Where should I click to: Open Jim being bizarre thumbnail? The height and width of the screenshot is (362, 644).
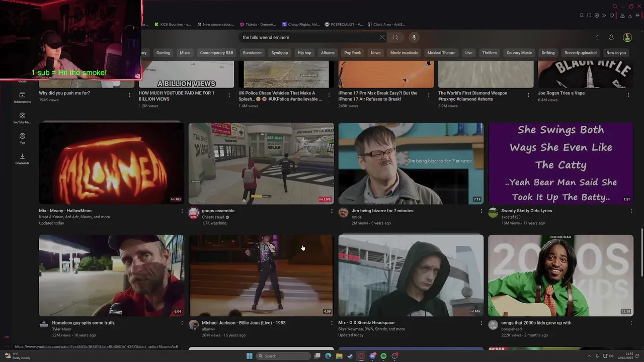click(x=411, y=163)
